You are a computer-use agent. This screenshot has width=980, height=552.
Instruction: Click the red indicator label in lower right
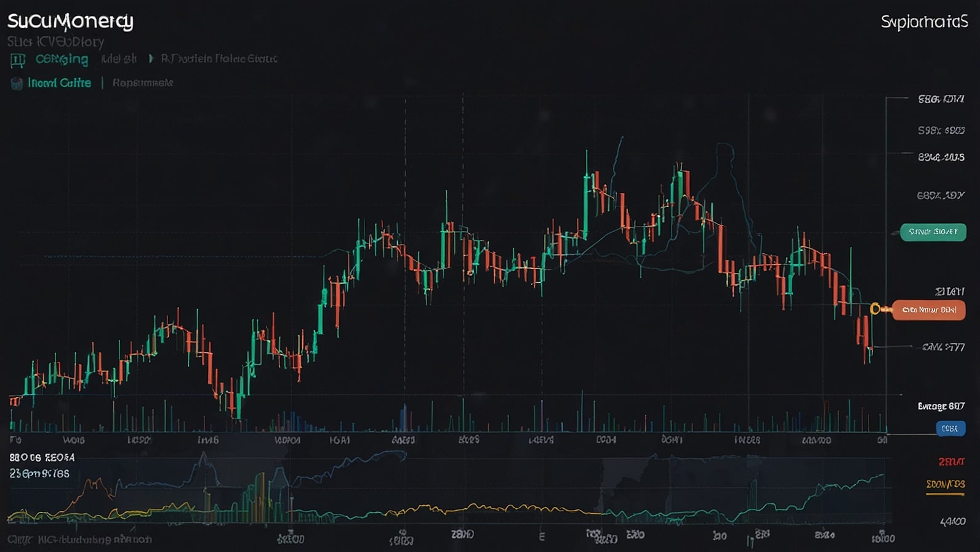tap(952, 461)
